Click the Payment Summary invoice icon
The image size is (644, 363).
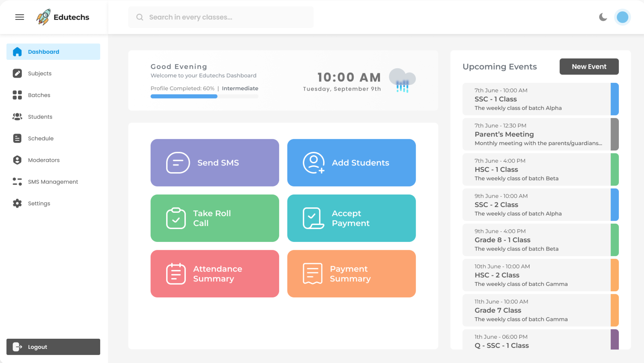click(x=313, y=274)
